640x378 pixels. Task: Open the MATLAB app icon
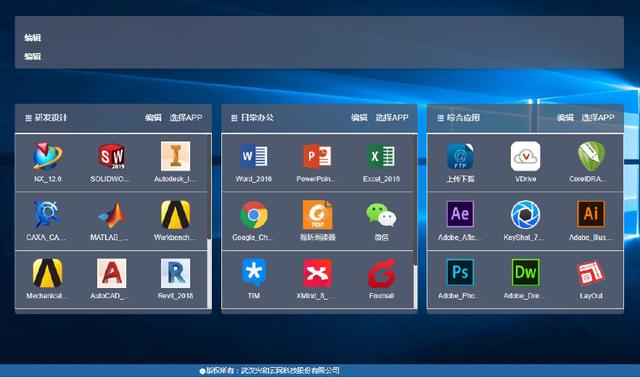point(111,215)
